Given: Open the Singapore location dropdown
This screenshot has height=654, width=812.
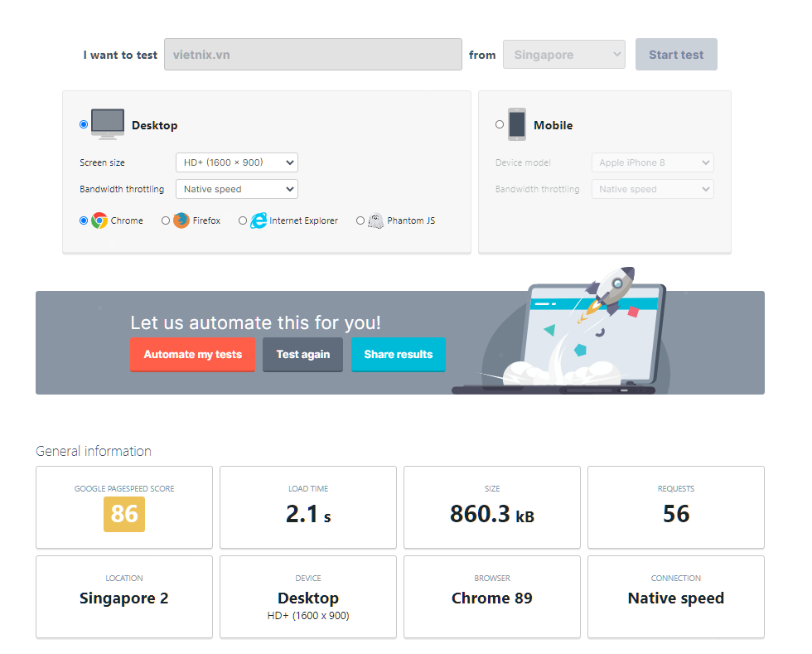Looking at the screenshot, I should pyautogui.click(x=563, y=54).
